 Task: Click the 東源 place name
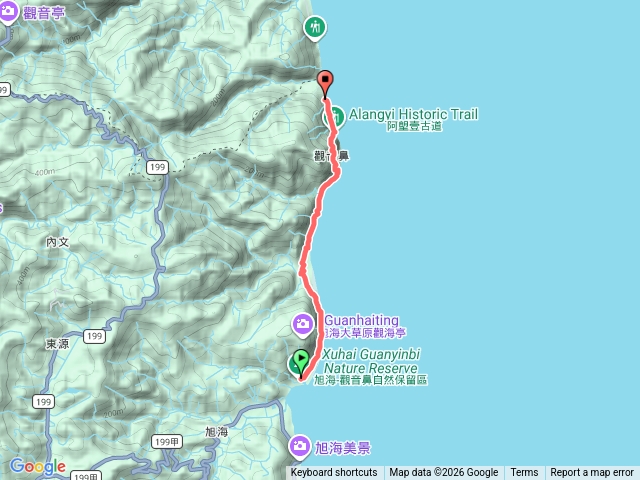click(58, 344)
